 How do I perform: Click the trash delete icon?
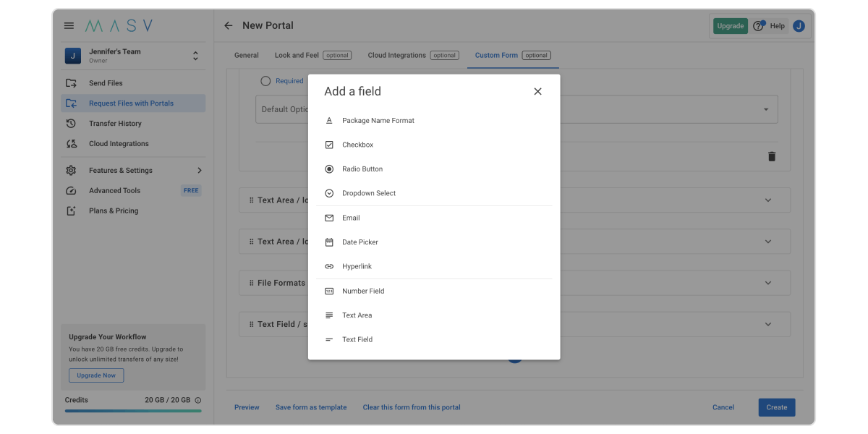click(772, 156)
